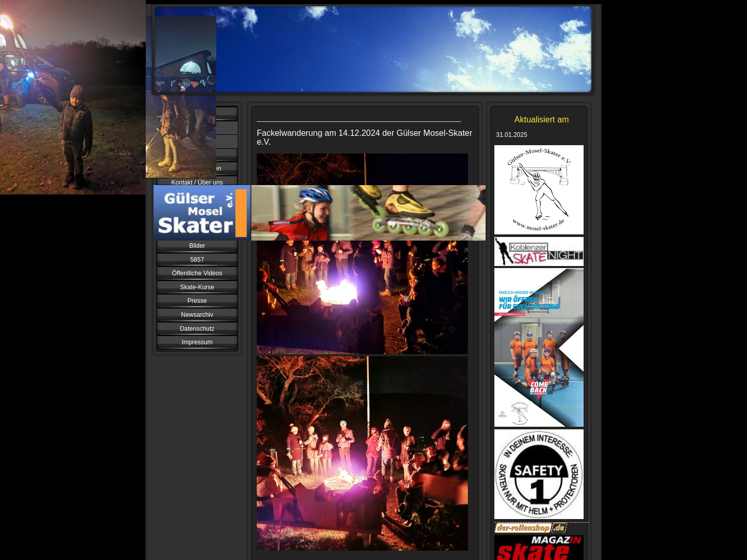Open the Kontakt / Über uns menu item
Image resolution: width=747 pixels, height=560 pixels.
point(197,182)
